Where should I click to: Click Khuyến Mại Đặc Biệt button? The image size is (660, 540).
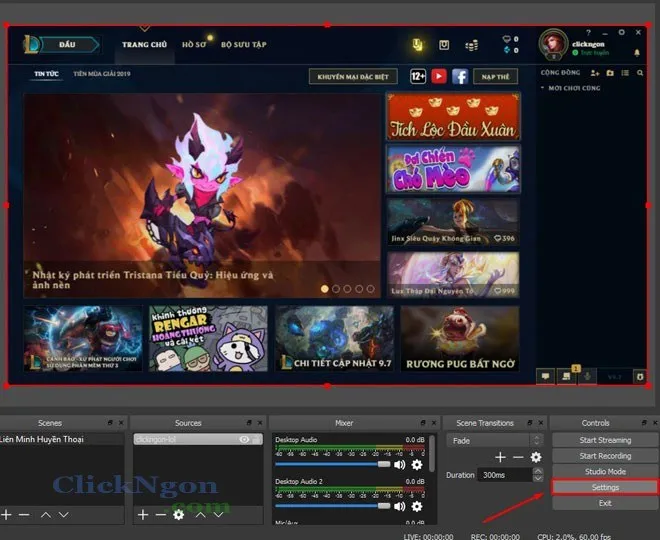click(353, 77)
